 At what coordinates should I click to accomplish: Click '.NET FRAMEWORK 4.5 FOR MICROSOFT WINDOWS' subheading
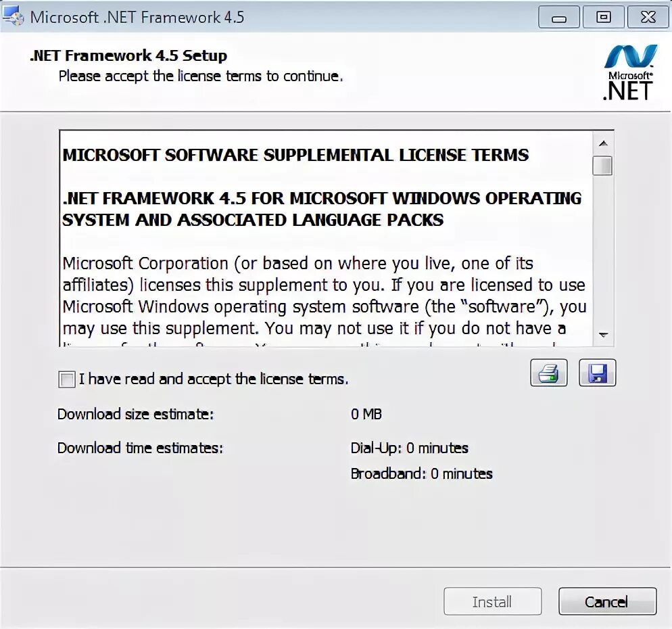click(x=322, y=209)
